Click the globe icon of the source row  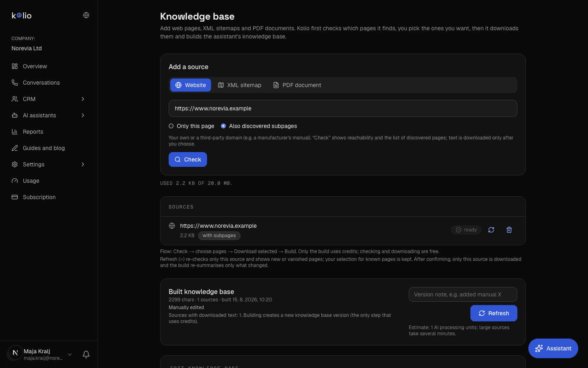click(172, 226)
